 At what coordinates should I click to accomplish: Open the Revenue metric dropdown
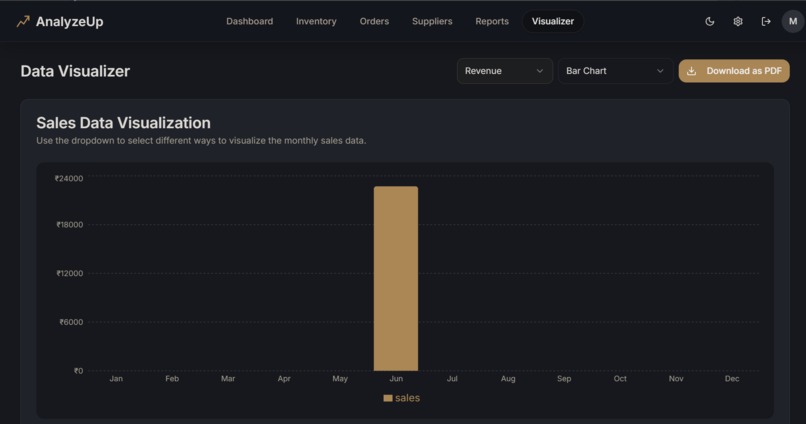pyautogui.click(x=504, y=71)
